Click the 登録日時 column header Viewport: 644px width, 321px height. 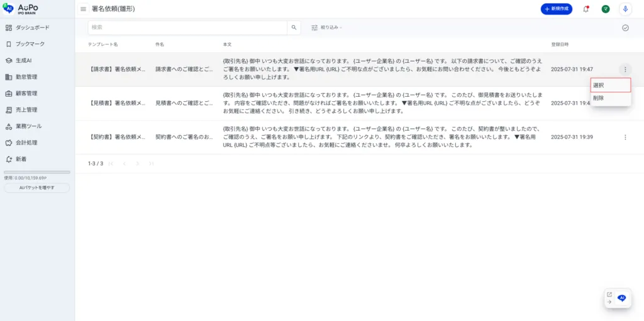pos(560,44)
